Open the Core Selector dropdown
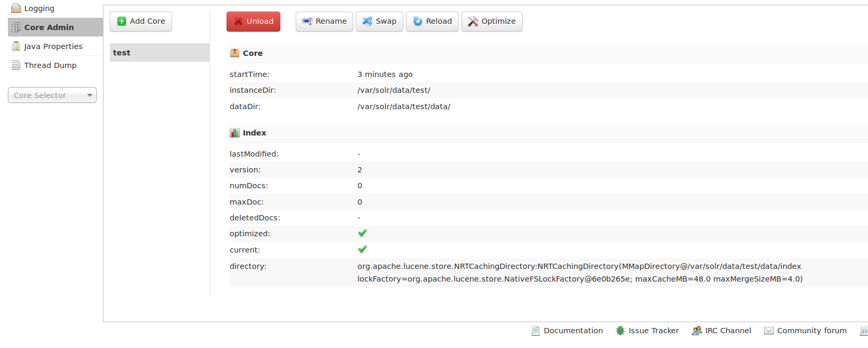This screenshot has width=868, height=348. pos(52,95)
